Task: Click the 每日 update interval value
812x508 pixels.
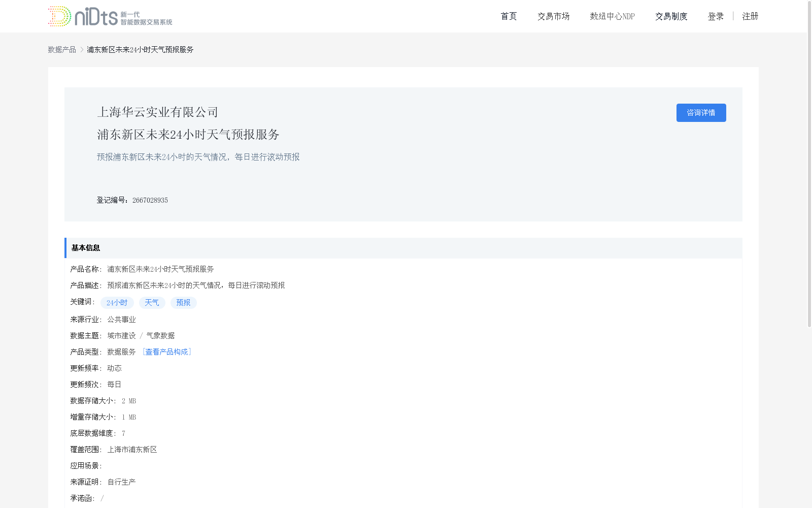Action: tap(114, 385)
